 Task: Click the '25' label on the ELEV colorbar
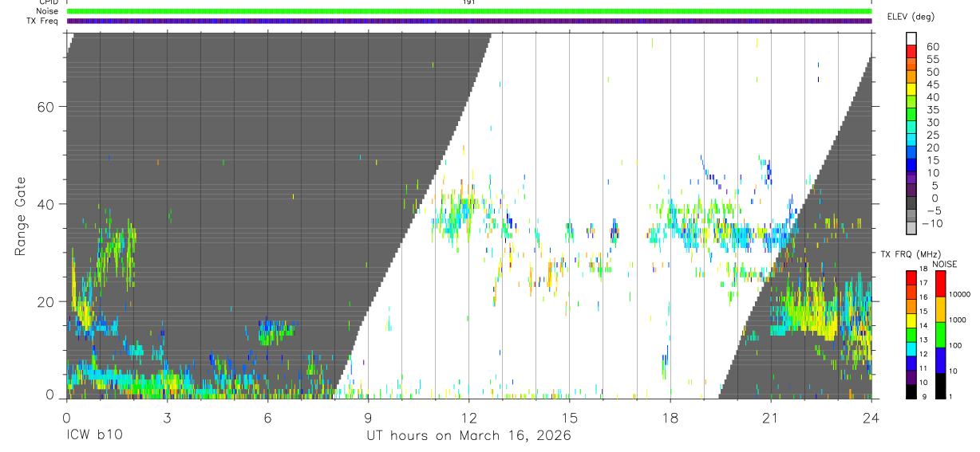[932, 135]
